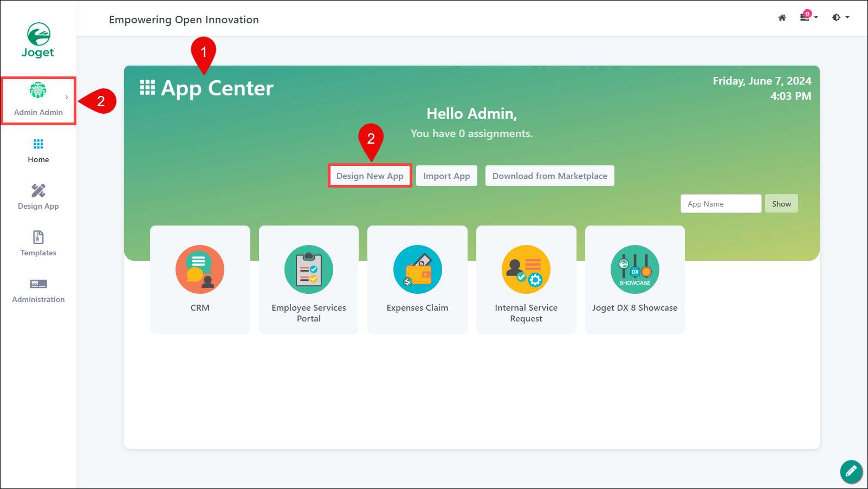Click the Friday, June 7, 2024 date
The height and width of the screenshot is (489, 868).
[762, 81]
